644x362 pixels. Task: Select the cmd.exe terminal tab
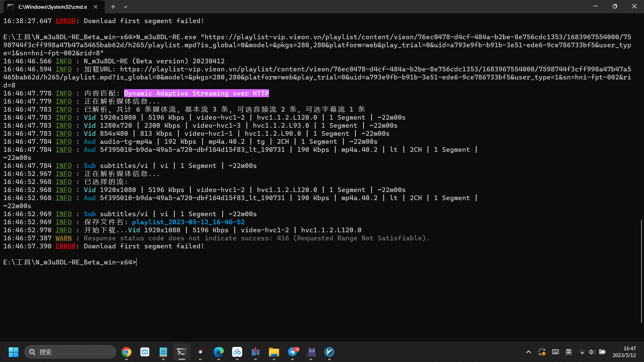pyautogui.click(x=53, y=7)
